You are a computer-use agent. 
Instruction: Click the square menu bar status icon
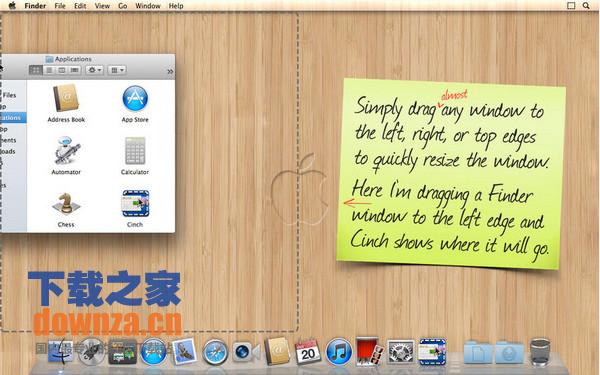click(571, 5)
